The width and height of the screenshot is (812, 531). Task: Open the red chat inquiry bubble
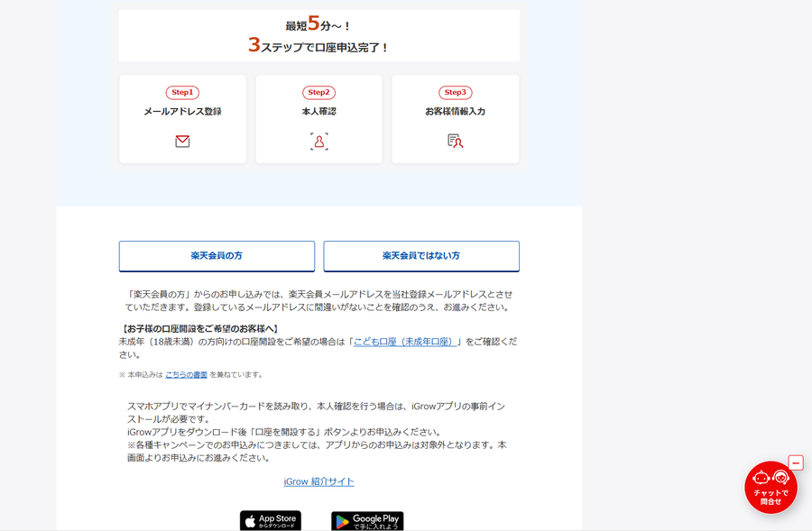point(770,488)
